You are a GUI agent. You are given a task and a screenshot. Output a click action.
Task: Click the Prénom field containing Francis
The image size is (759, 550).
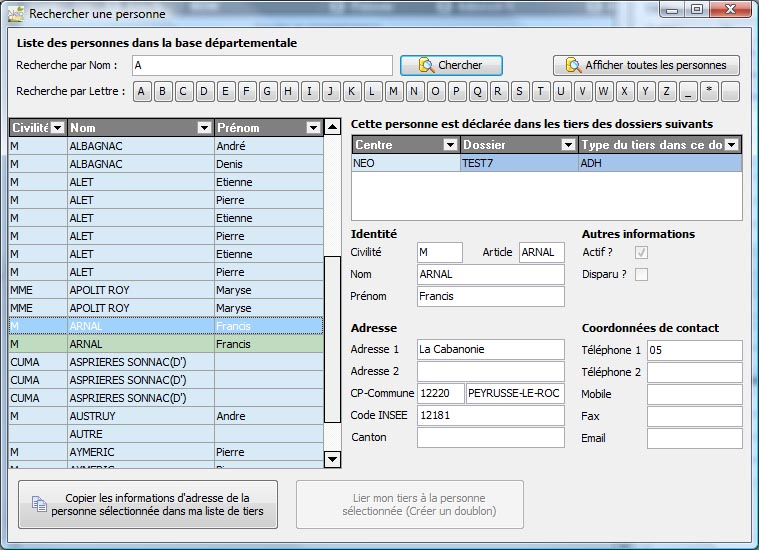[491, 296]
